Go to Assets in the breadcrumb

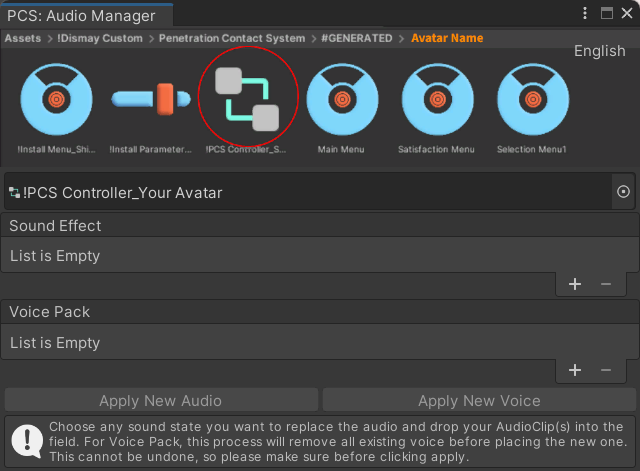[23, 38]
